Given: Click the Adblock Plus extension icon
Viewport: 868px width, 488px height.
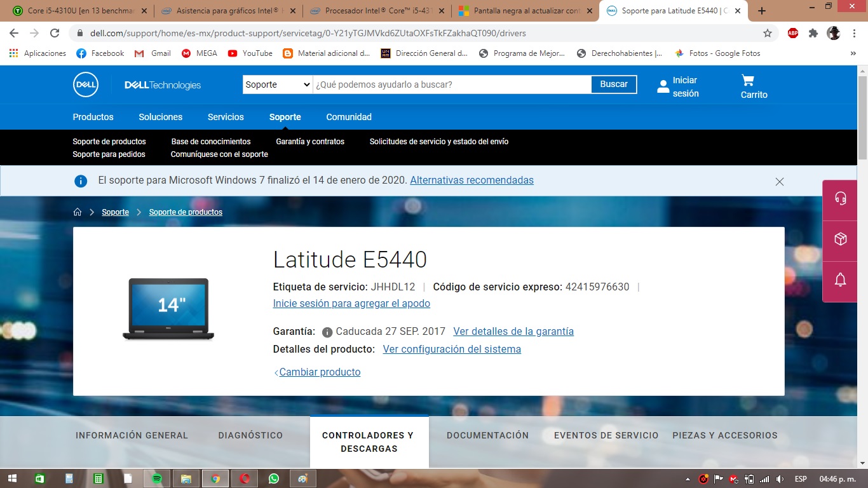Looking at the screenshot, I should click(x=793, y=33).
